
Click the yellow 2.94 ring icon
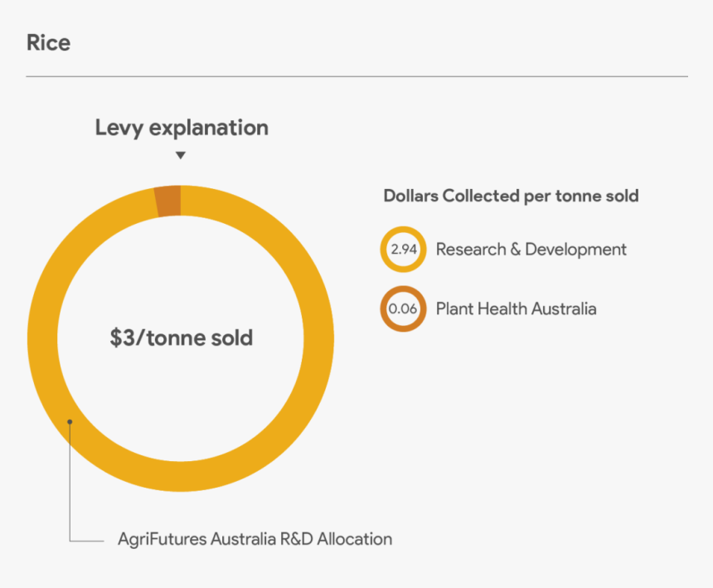403,249
